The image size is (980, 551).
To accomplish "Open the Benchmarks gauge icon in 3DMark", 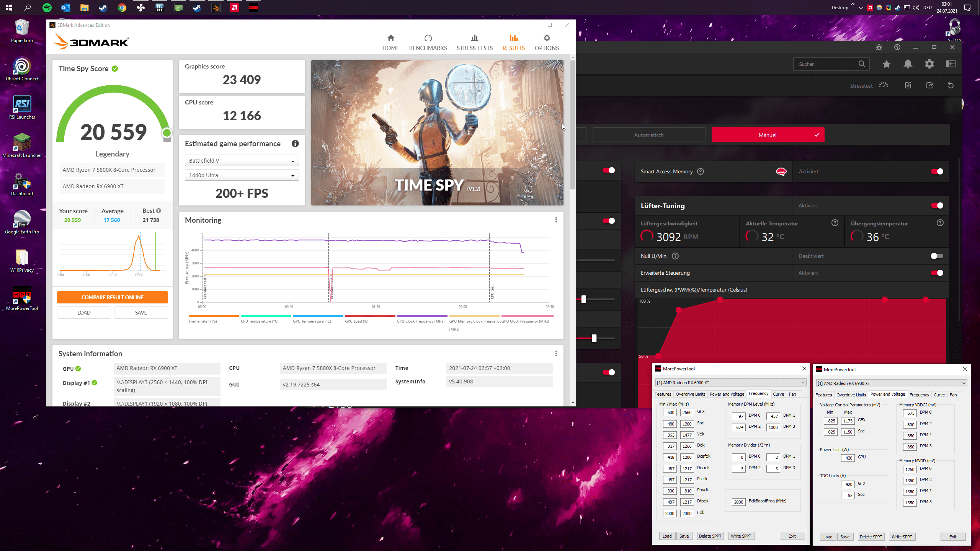I will click(x=428, y=38).
